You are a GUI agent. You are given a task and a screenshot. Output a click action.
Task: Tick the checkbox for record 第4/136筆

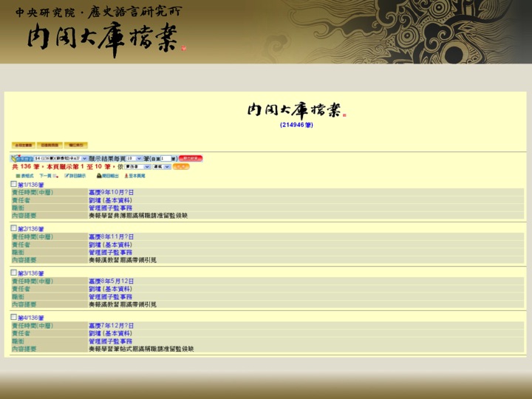pos(13,317)
